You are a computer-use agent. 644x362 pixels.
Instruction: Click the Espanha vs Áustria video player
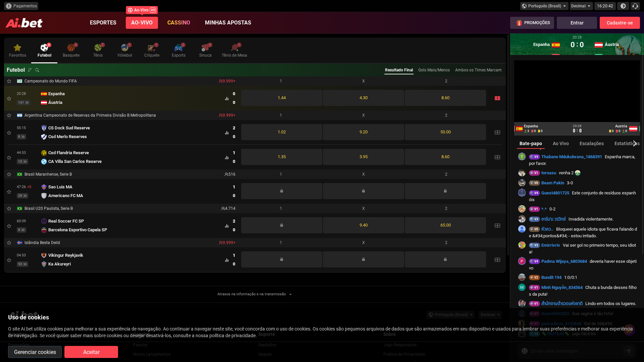(577, 91)
